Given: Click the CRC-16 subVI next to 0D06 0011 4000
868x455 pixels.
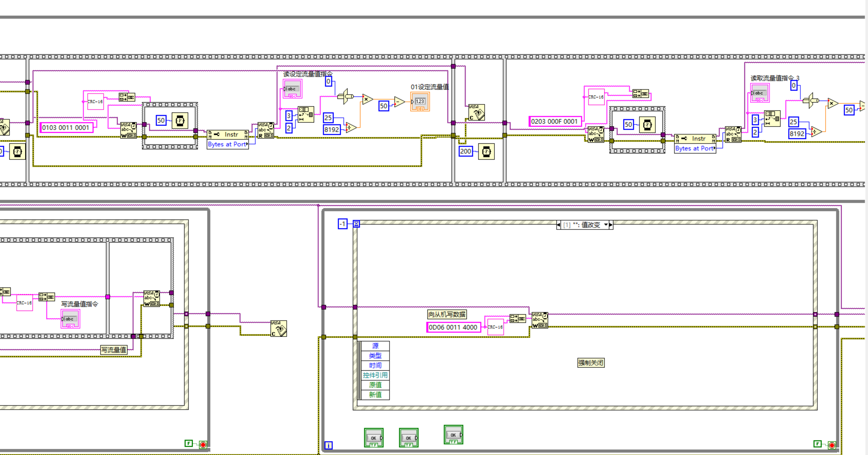Looking at the screenshot, I should [495, 327].
